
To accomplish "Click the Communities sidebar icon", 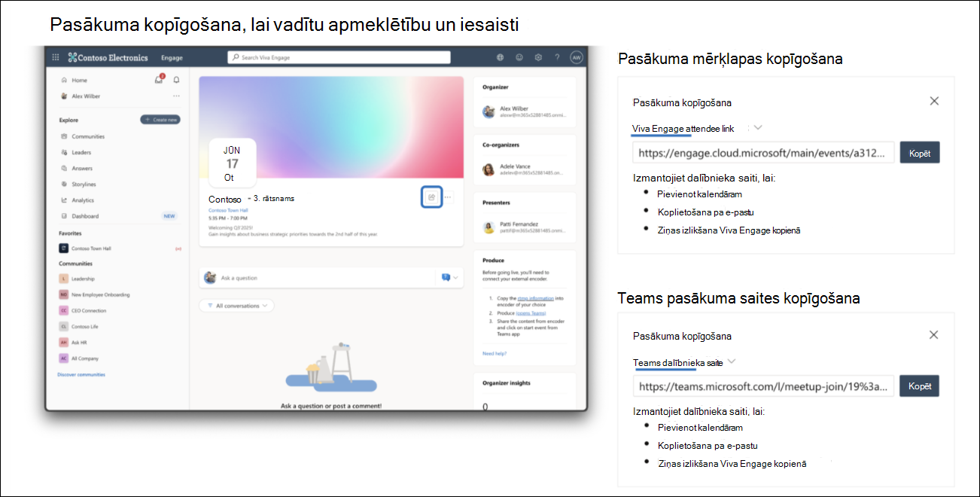I will tap(64, 136).
